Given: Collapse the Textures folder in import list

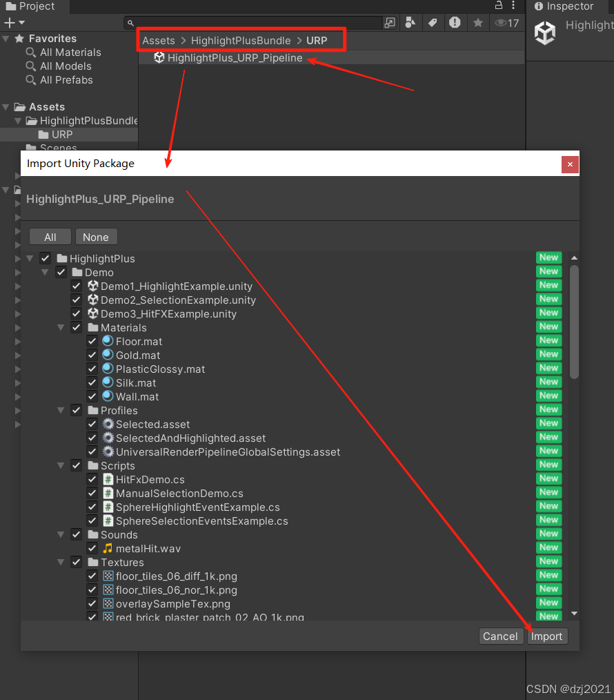Looking at the screenshot, I should (x=61, y=563).
